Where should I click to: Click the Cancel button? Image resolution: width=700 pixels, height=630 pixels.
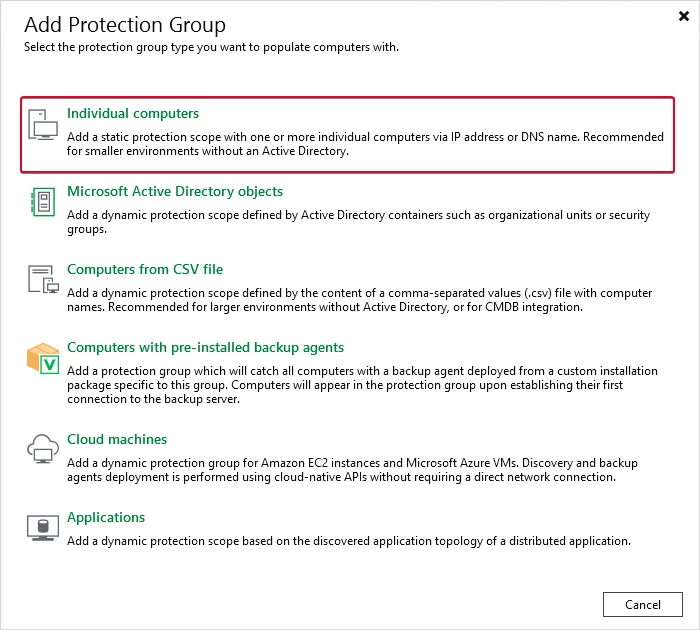[642, 605]
